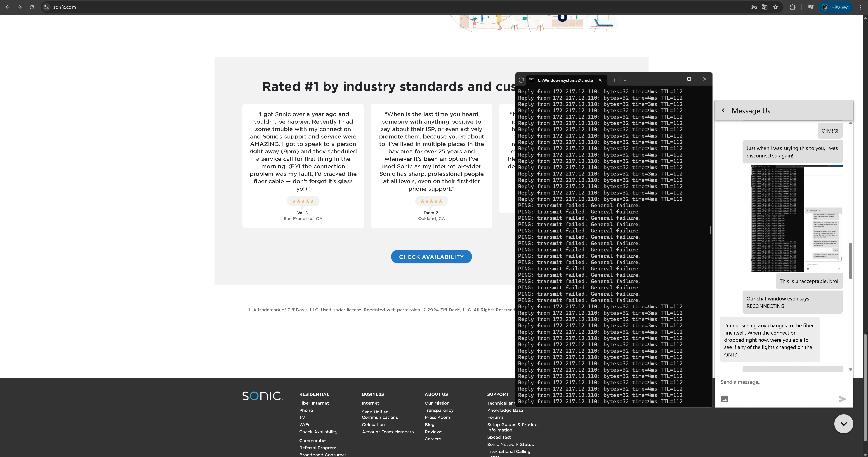Open Account Team Members link

[387, 432]
